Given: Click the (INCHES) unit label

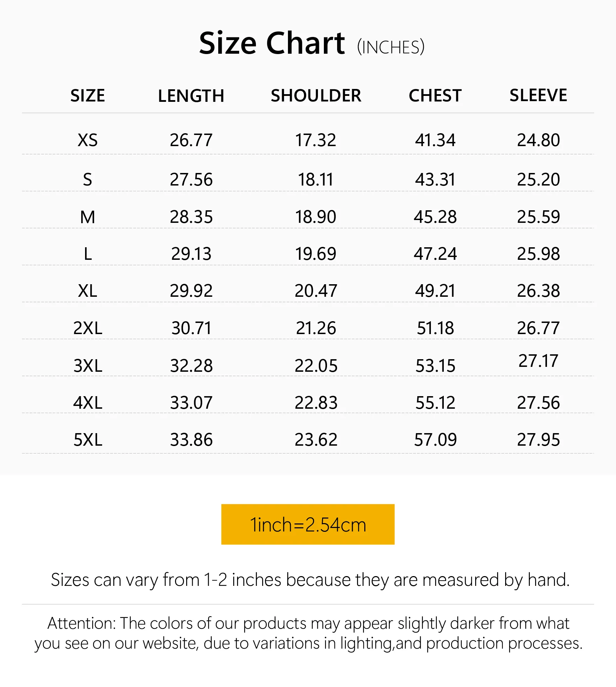Looking at the screenshot, I should 391,47.
